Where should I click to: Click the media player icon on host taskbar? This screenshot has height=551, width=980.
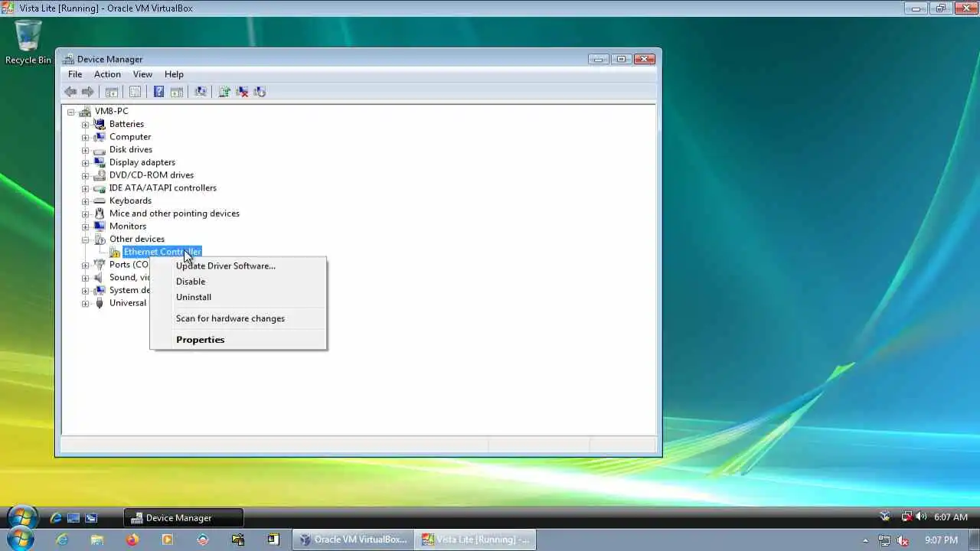168,540
